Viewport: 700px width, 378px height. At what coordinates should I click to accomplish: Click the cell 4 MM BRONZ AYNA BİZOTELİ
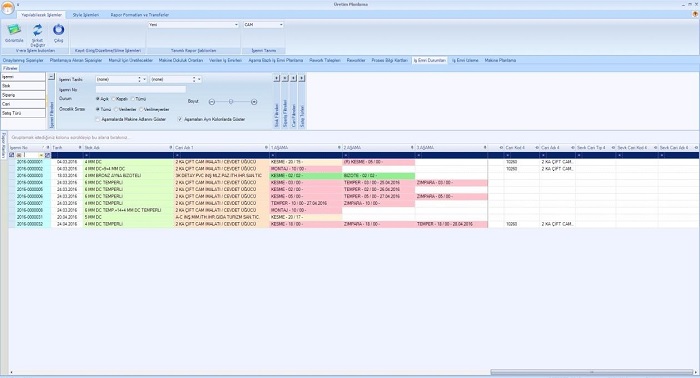(x=129, y=176)
